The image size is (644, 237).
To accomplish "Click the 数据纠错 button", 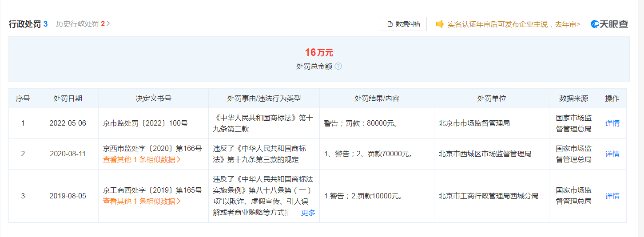I will coord(403,24).
